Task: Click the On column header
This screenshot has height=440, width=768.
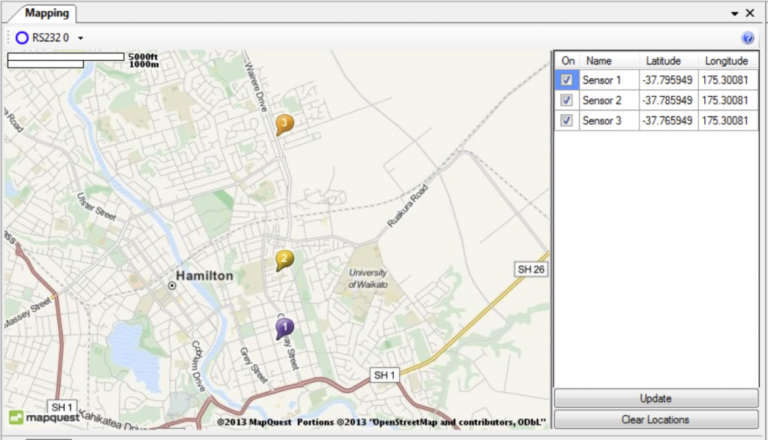Action: (568, 61)
